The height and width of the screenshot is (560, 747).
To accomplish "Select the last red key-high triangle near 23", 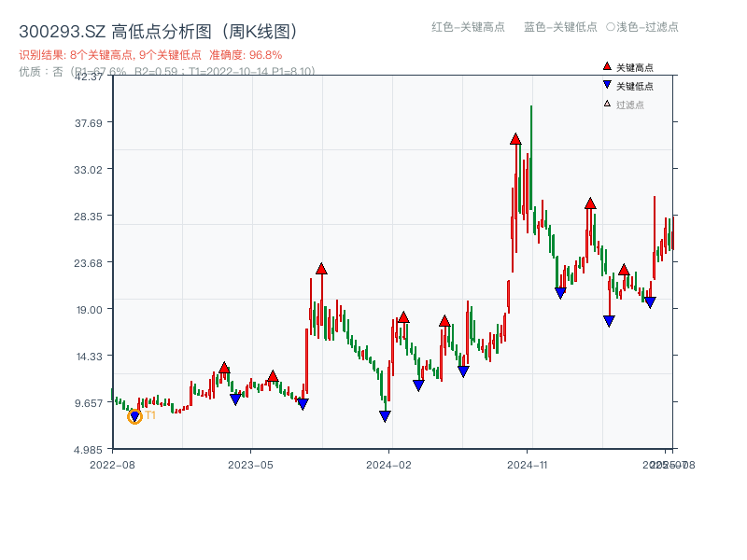I will [x=624, y=270].
